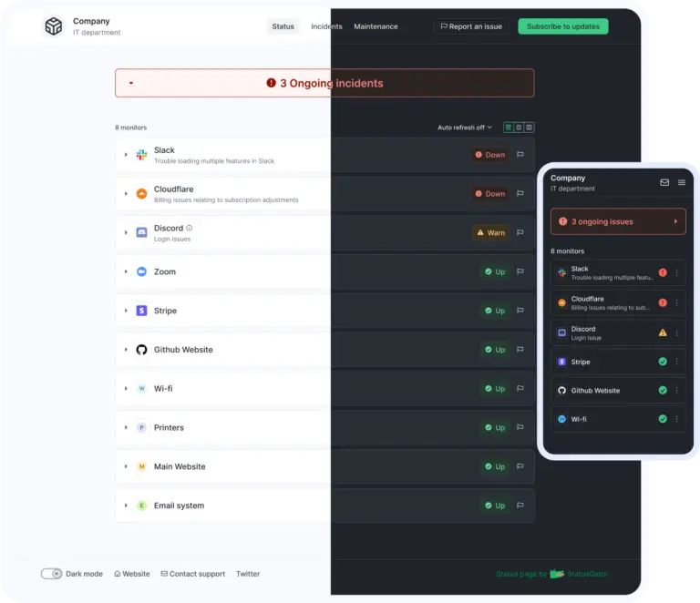This screenshot has height=603, width=700.
Task: Click the Company cube logo
Action: (54, 26)
